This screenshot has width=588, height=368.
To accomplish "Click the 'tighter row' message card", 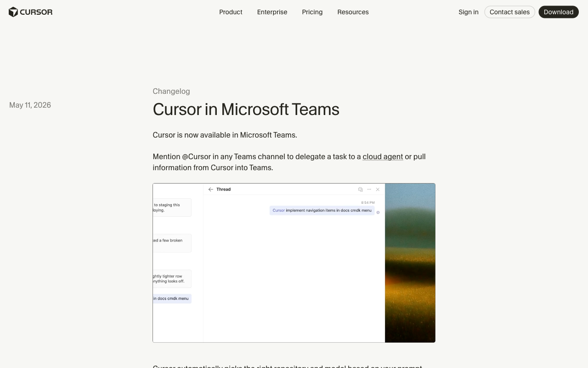I will pos(172,279).
